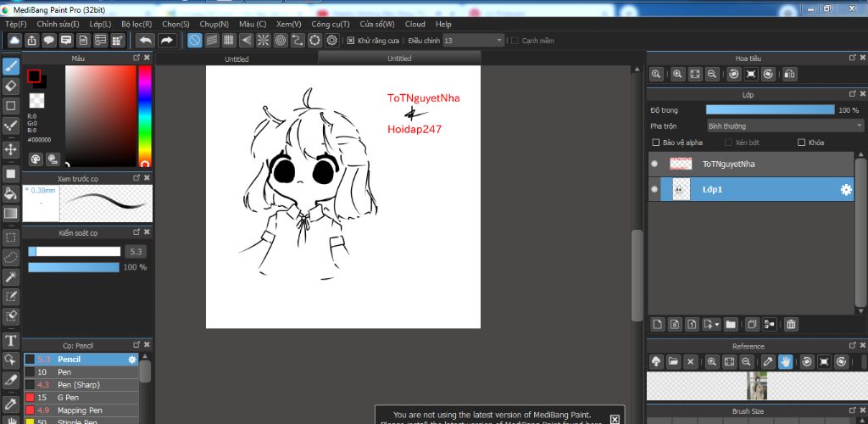The image size is (868, 424).
Task: Hide the Lớp1 layer
Action: 654,189
